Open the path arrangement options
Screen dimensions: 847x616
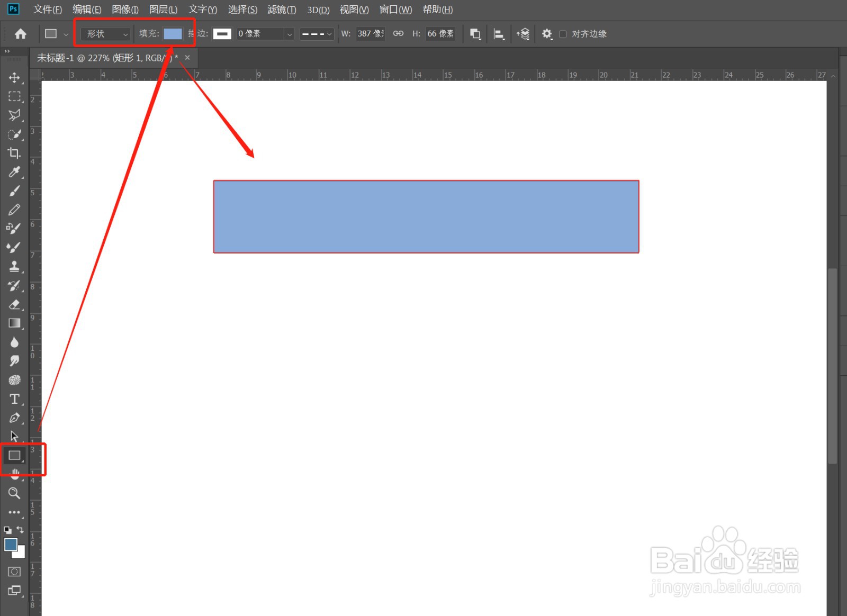[523, 34]
